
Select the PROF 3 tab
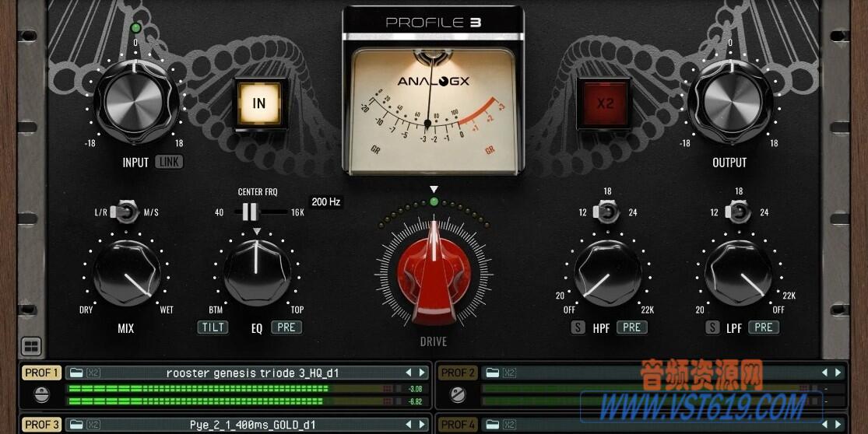click(41, 425)
